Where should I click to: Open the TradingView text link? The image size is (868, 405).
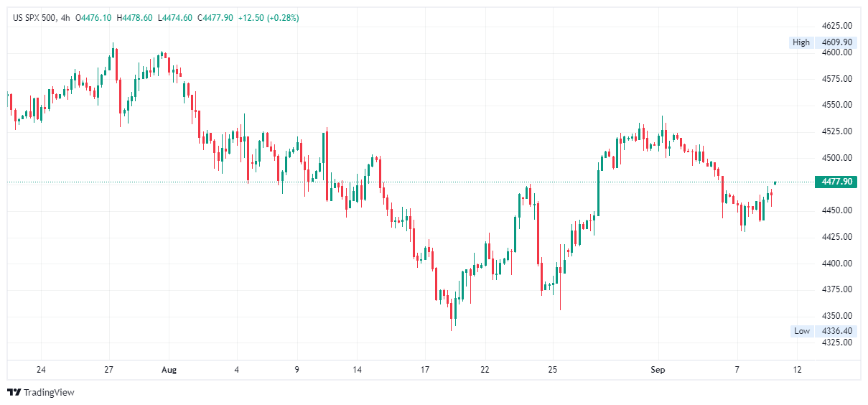point(49,392)
